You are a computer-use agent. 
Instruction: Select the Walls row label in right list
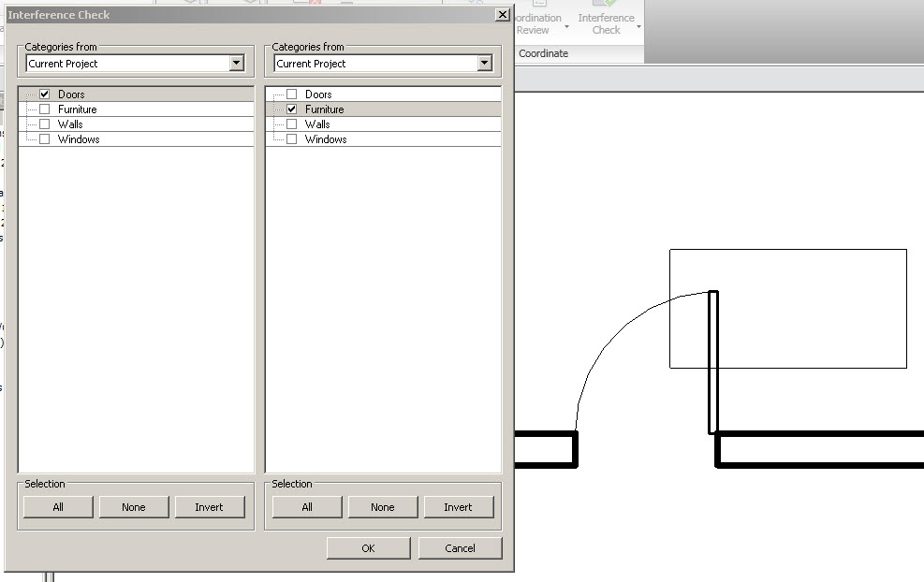[317, 124]
